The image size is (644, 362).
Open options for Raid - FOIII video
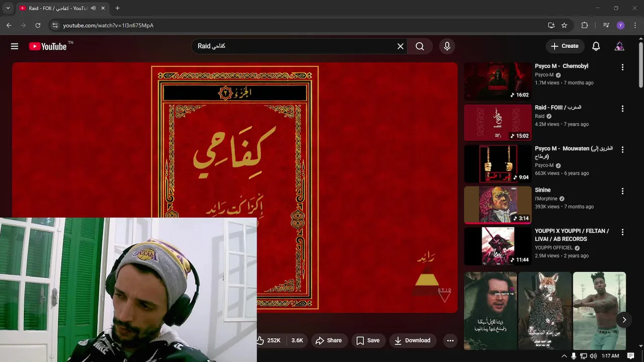click(622, 109)
